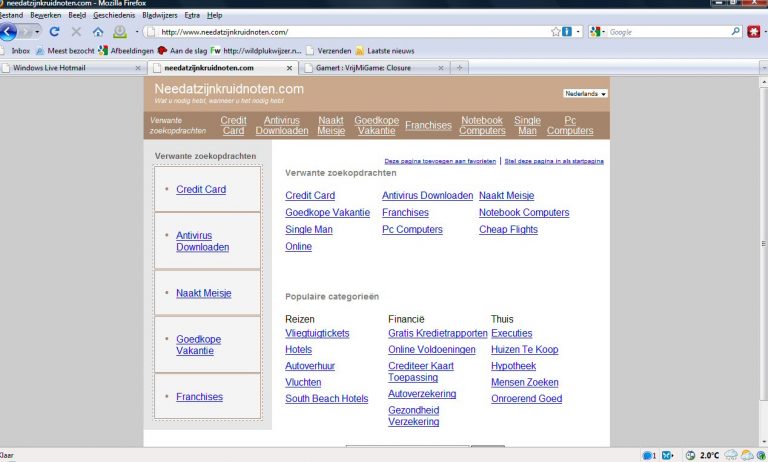Open the Extra menu

point(192,15)
